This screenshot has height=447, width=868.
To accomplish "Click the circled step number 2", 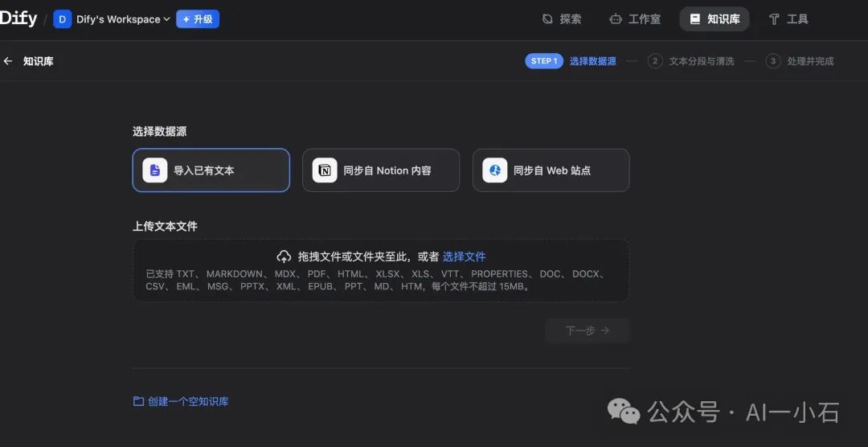I will point(655,61).
